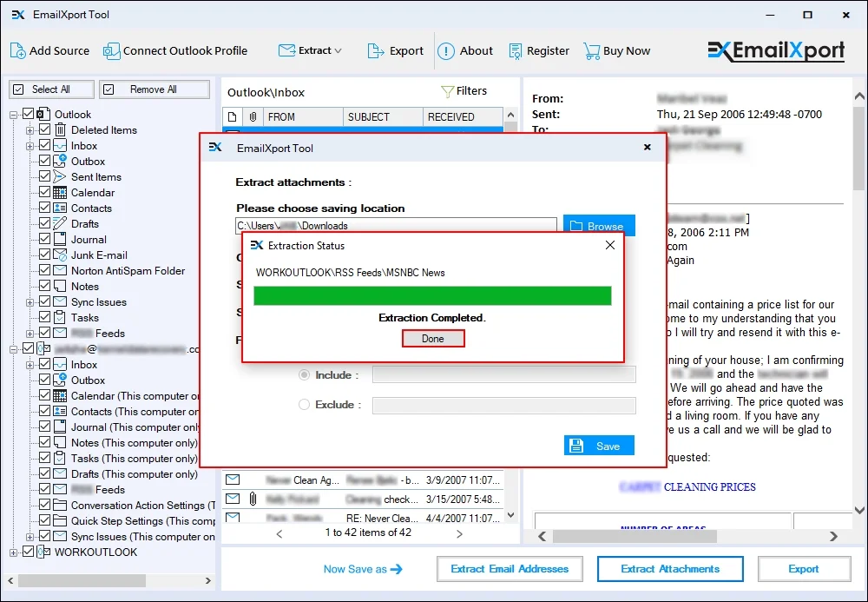Open the Filters funnel icon

[448, 91]
